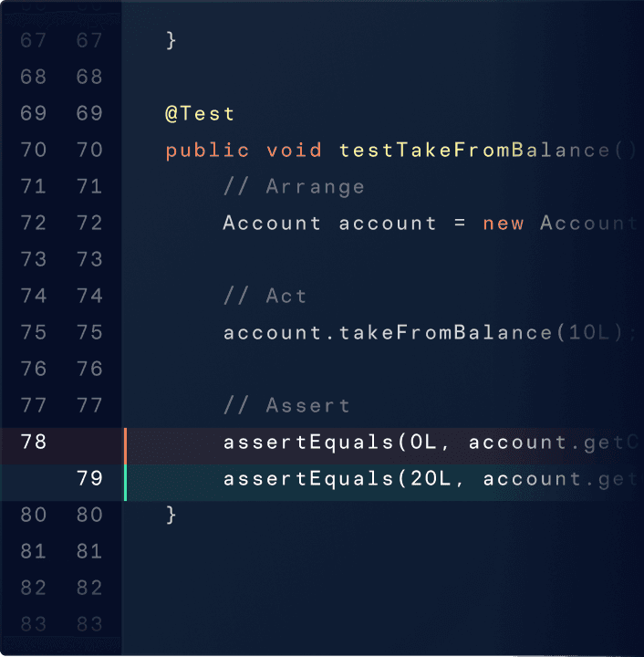Viewport: 644px width, 657px height.
Task: Click added line number 79
Action: coord(89,479)
